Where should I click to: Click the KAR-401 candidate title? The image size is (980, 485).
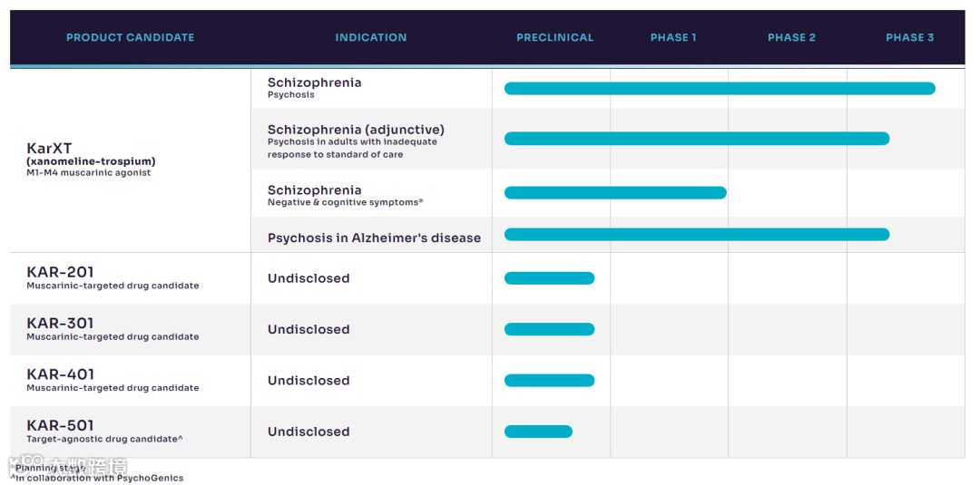60,374
